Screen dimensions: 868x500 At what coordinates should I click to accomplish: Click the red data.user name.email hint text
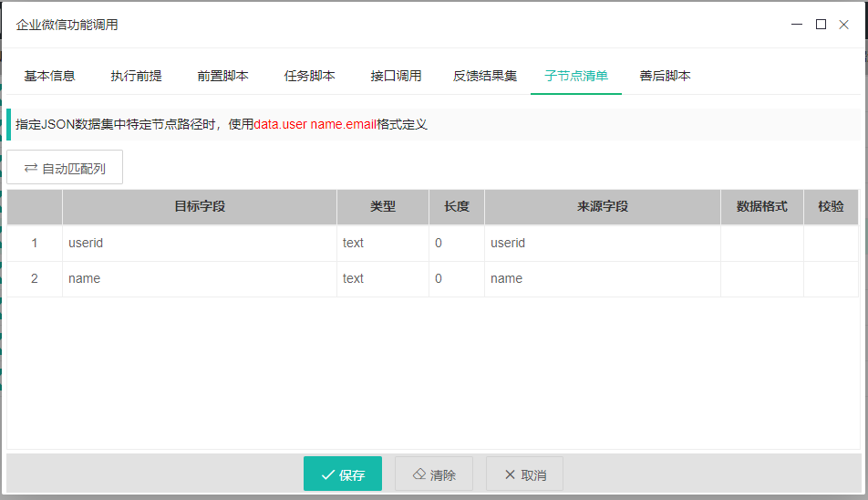click(x=315, y=124)
